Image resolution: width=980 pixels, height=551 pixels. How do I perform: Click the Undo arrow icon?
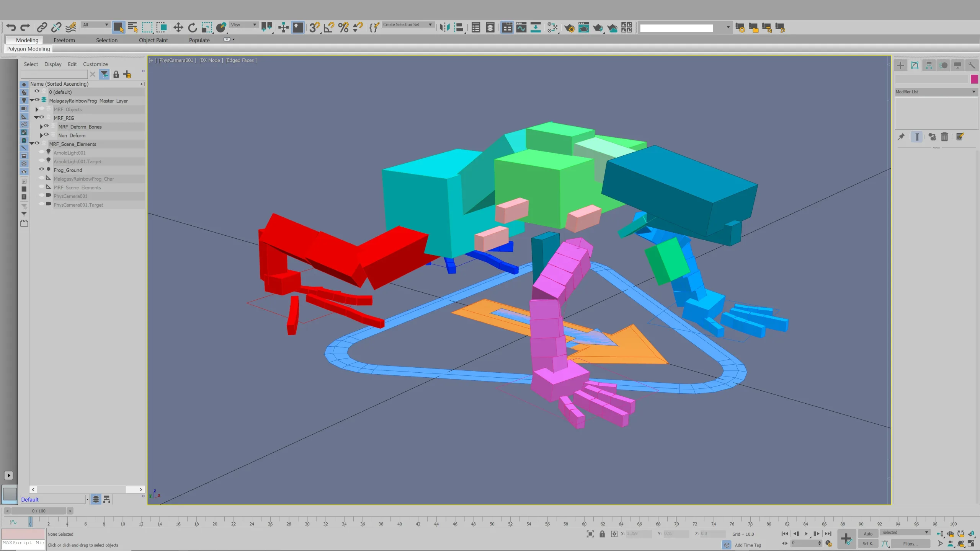point(11,28)
